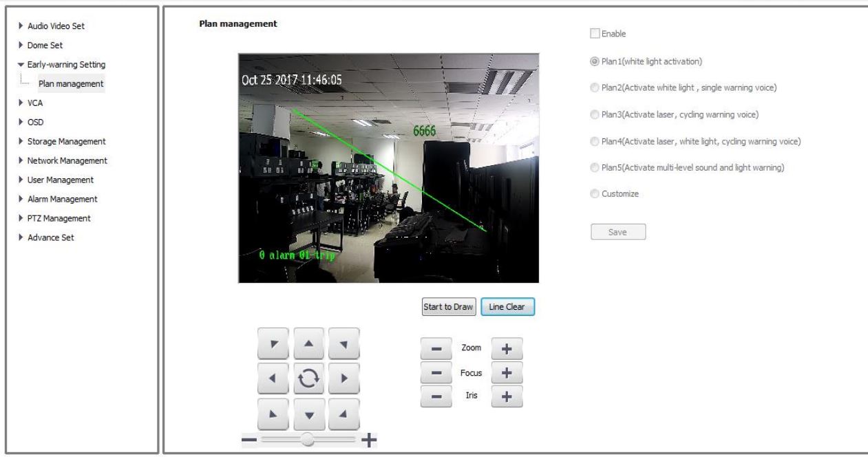868x457 pixels.
Task: Expand the VCA section arrow
Action: point(19,103)
